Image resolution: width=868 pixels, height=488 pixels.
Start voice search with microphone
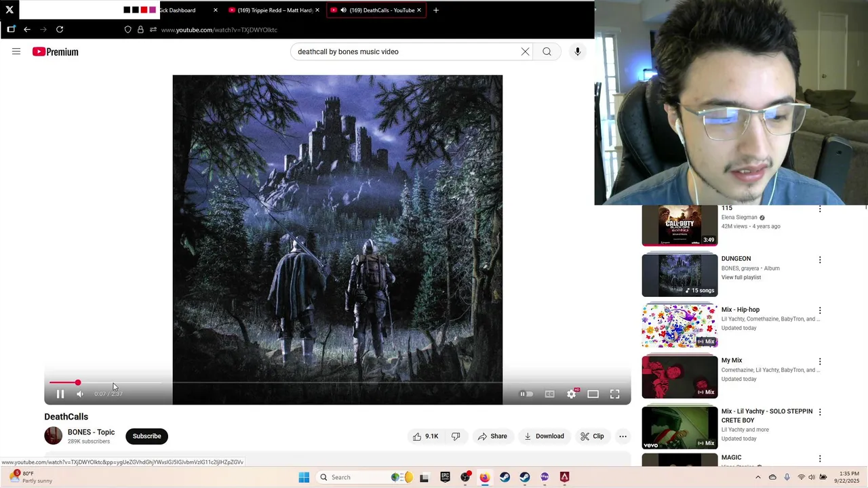578,52
